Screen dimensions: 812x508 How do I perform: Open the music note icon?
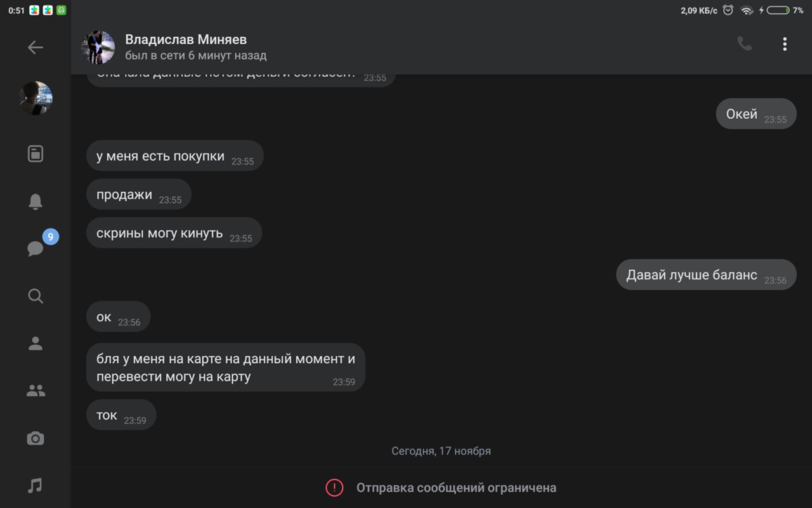tap(36, 486)
